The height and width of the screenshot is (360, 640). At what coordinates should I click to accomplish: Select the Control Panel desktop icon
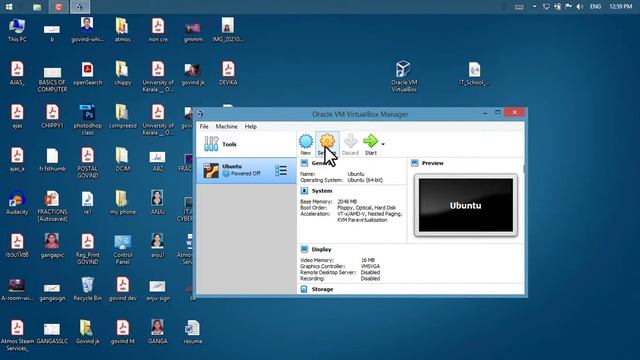point(122,249)
